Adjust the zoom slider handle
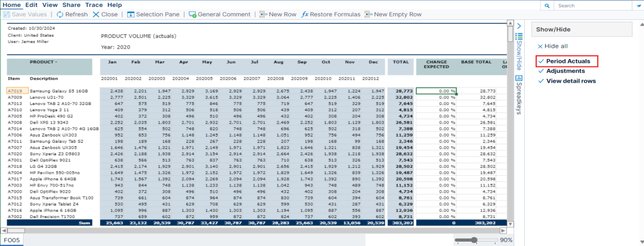Screen dimensions: 644x246 point(474,240)
